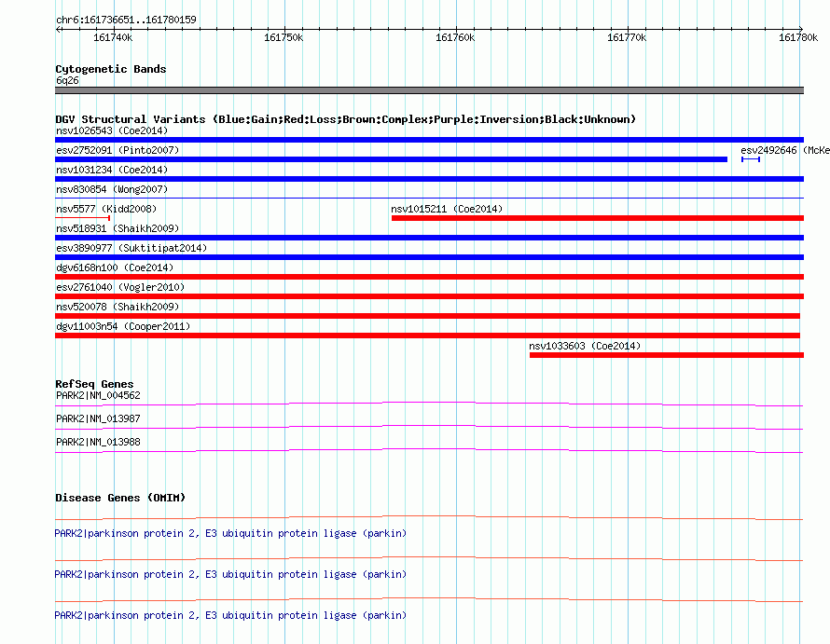The width and height of the screenshot is (830, 644).
Task: Click the 6q26 band label
Action: [x=67, y=80]
